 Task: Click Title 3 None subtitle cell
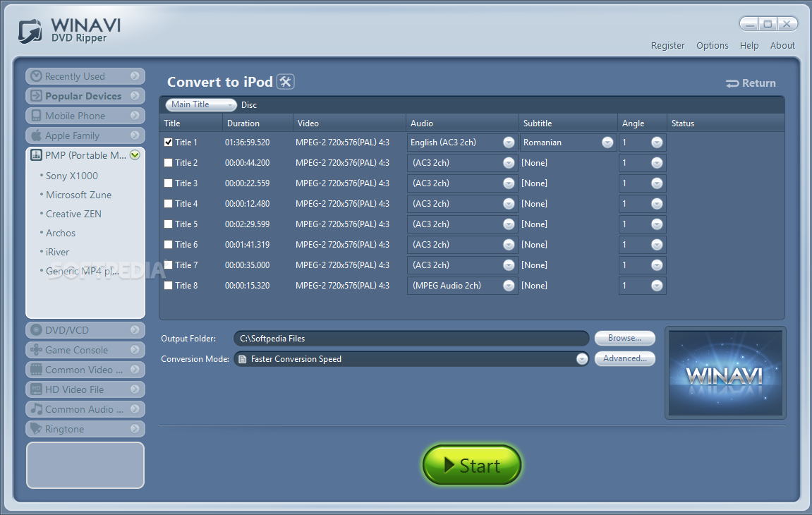(535, 183)
